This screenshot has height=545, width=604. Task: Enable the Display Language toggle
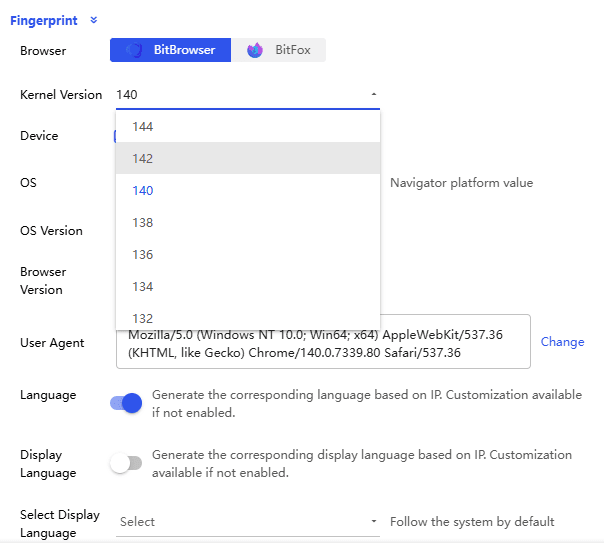tap(126, 463)
